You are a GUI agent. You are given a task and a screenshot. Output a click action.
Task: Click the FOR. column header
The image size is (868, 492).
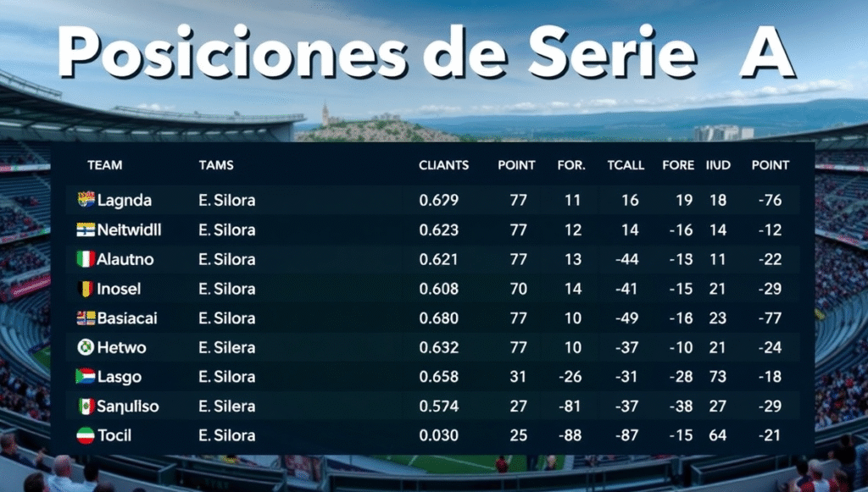coord(571,165)
